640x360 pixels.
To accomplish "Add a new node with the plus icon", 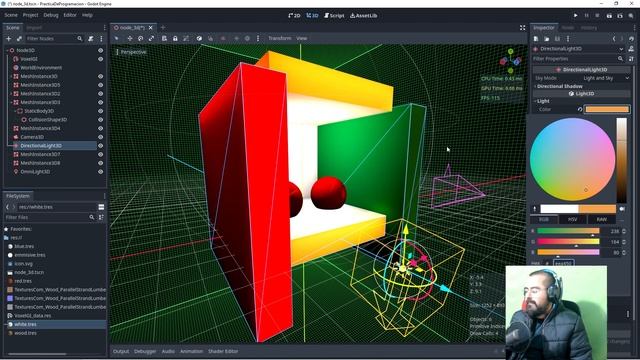I will [8, 39].
